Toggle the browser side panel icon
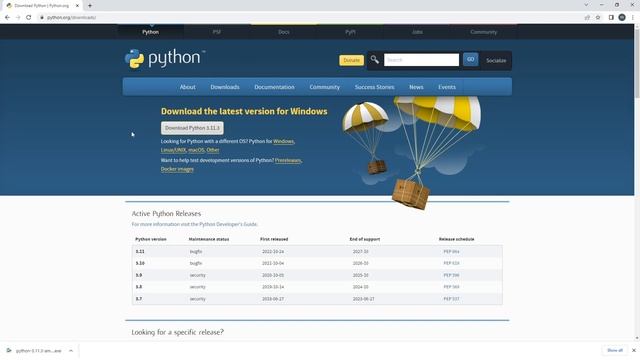 tap(611, 18)
